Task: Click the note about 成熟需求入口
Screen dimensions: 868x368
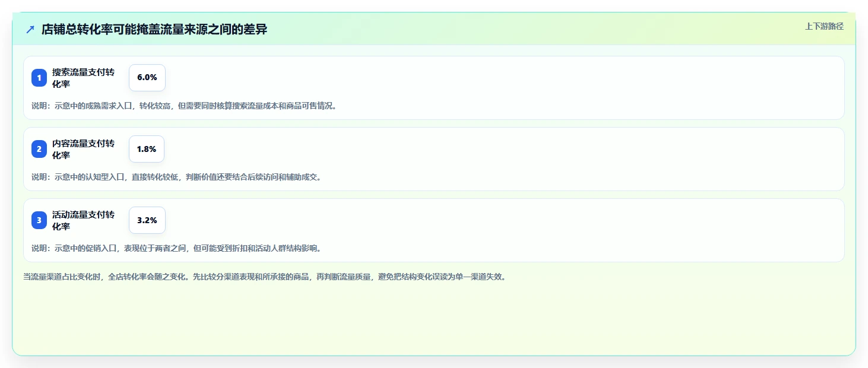Action: (x=184, y=106)
